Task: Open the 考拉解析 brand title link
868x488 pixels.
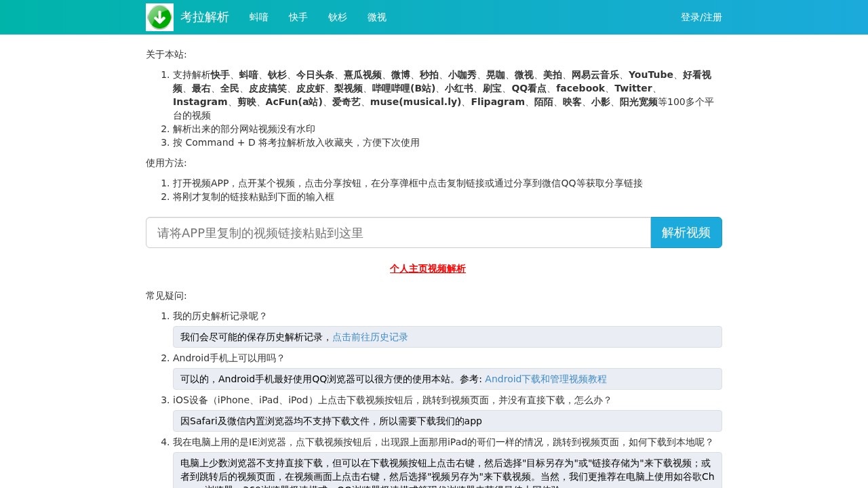Action: click(204, 17)
